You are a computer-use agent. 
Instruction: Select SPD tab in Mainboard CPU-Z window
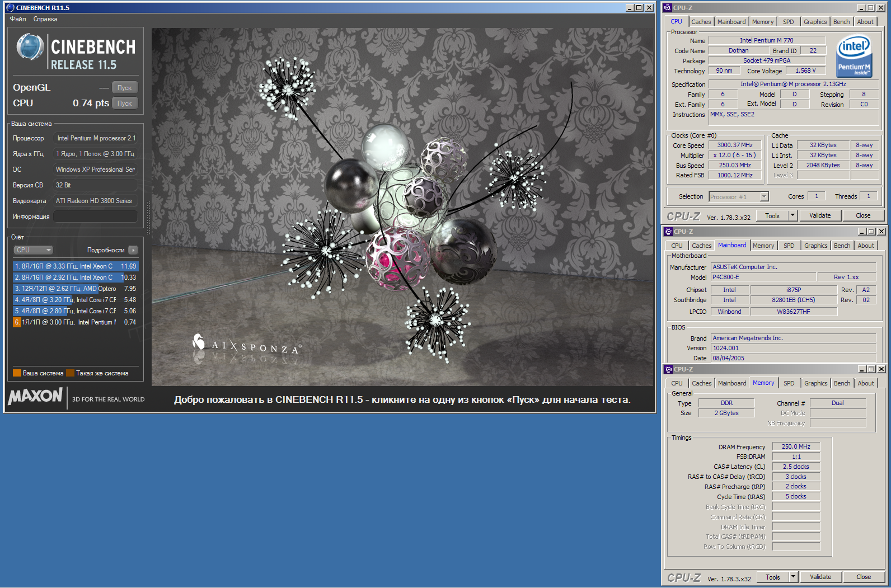(x=789, y=246)
